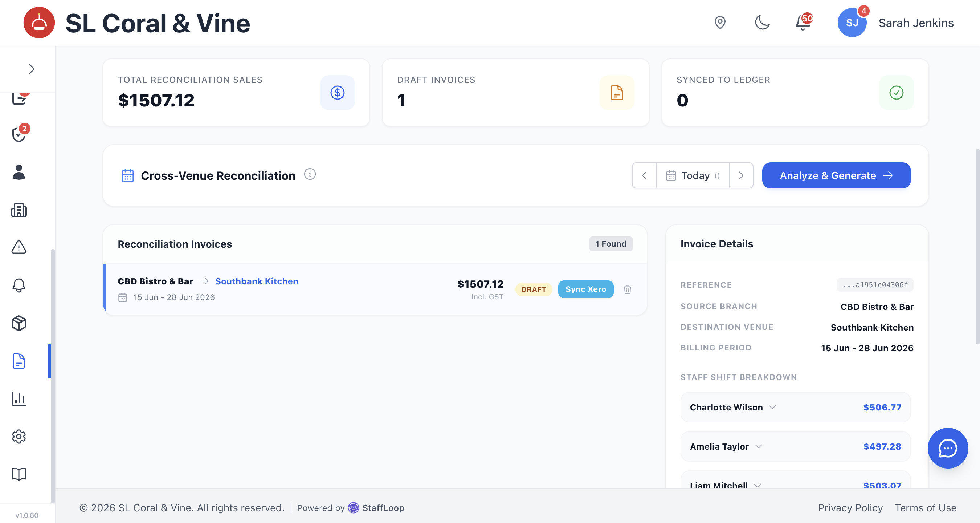980x523 pixels.
Task: Open the Today date picker
Action: (x=693, y=175)
